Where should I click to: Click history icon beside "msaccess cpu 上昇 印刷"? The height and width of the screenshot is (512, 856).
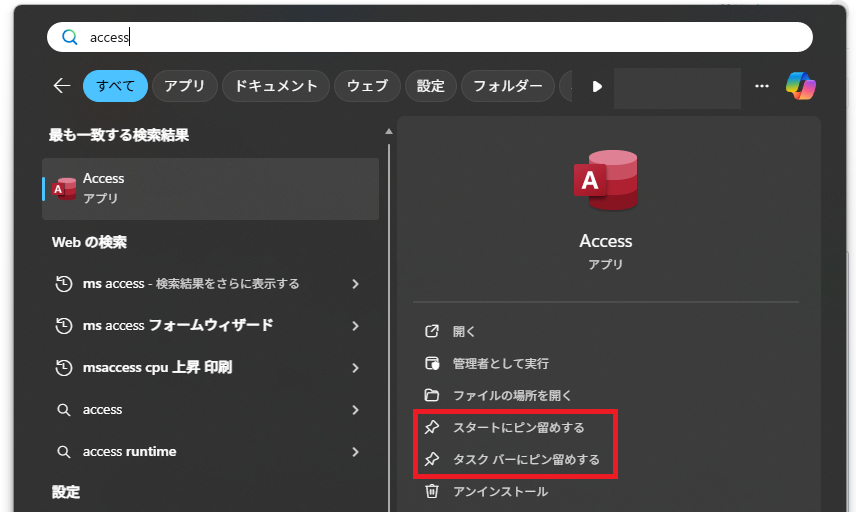[64, 368]
